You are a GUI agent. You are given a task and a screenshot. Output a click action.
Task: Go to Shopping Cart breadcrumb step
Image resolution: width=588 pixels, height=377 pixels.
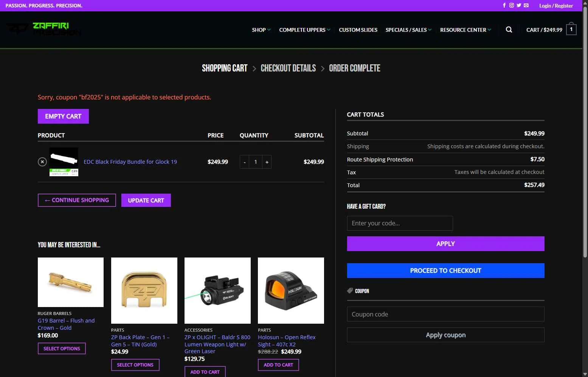(x=225, y=68)
